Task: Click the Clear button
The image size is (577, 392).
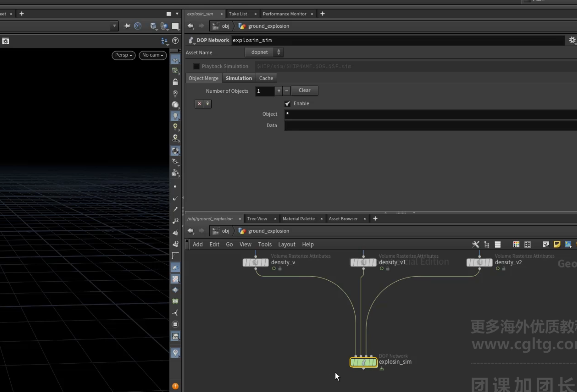Action: tap(304, 90)
